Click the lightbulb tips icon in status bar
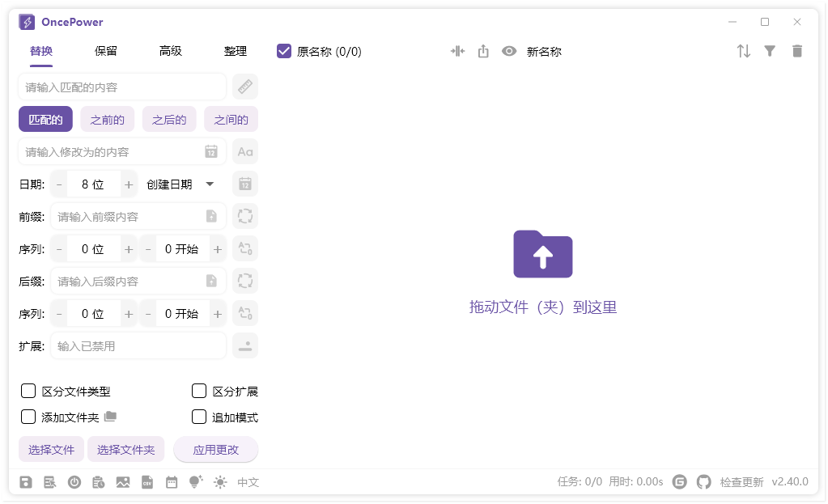Image resolution: width=828 pixels, height=504 pixels. (x=194, y=482)
